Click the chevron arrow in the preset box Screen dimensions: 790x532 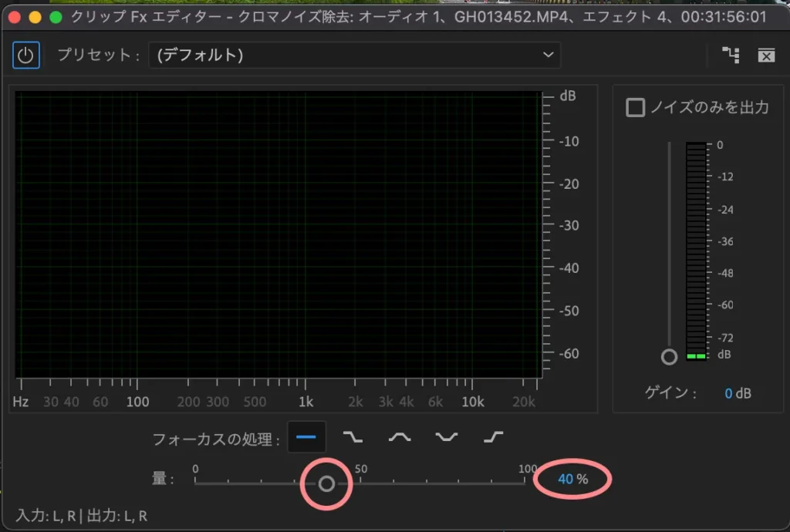(548, 55)
